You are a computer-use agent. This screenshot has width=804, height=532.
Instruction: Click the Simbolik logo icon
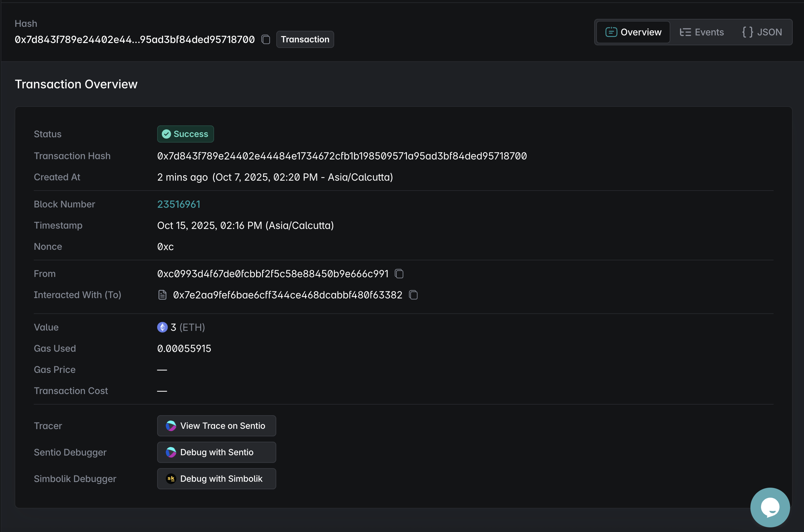pos(171,479)
